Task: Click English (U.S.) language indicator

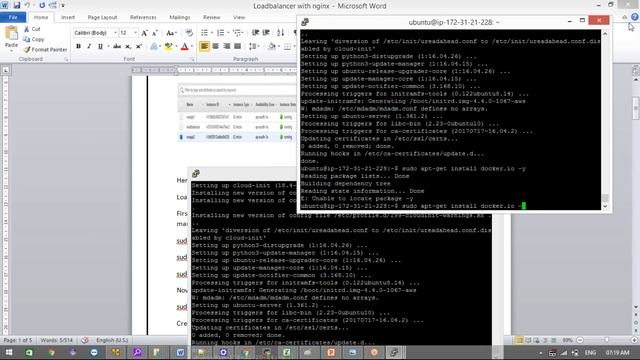Action: click(x=112, y=340)
